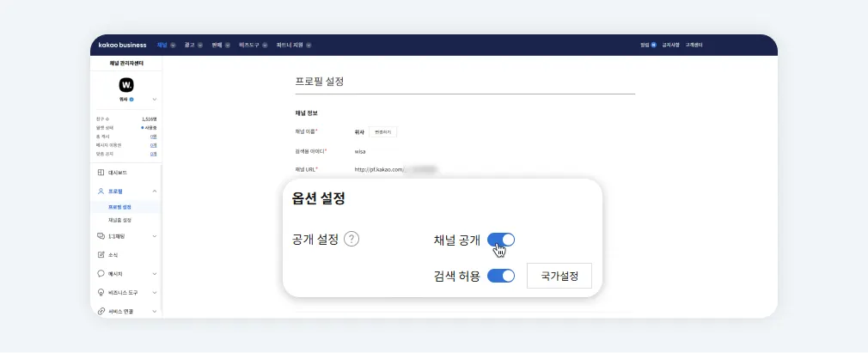
Task: Open the 채널 dropdown arrow in top navigation
Action: click(173, 45)
